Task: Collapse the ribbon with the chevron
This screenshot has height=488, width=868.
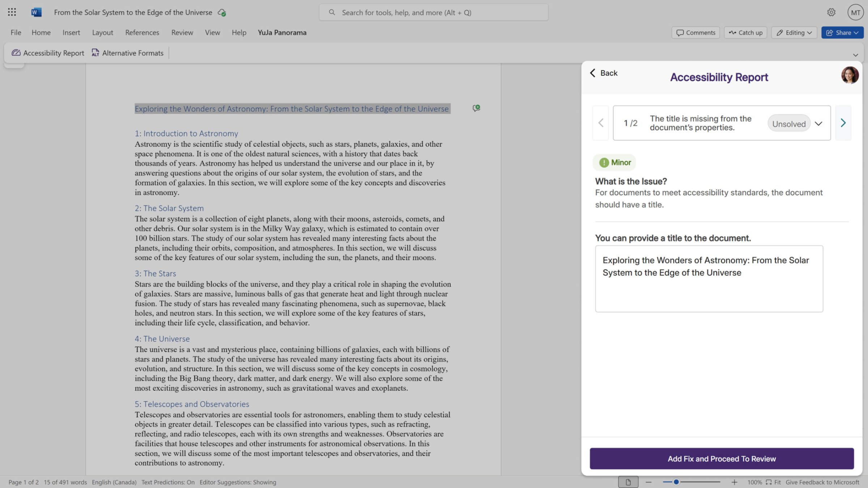Action: (x=855, y=55)
